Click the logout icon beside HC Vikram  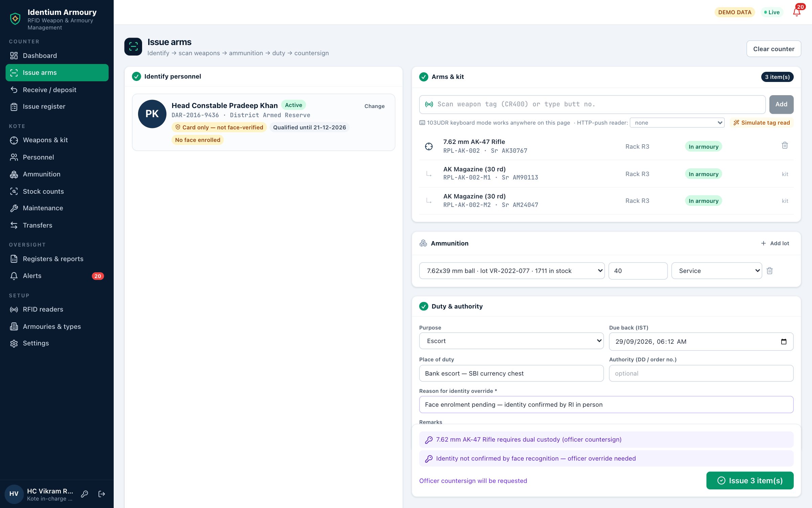101,494
